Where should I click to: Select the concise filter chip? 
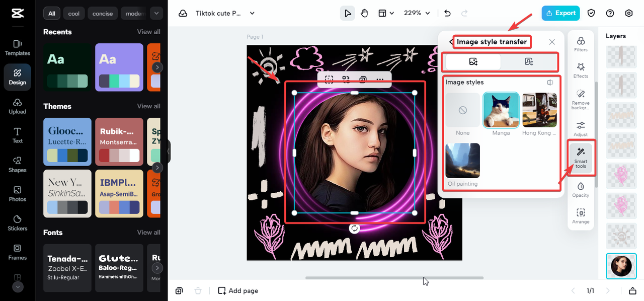click(103, 14)
